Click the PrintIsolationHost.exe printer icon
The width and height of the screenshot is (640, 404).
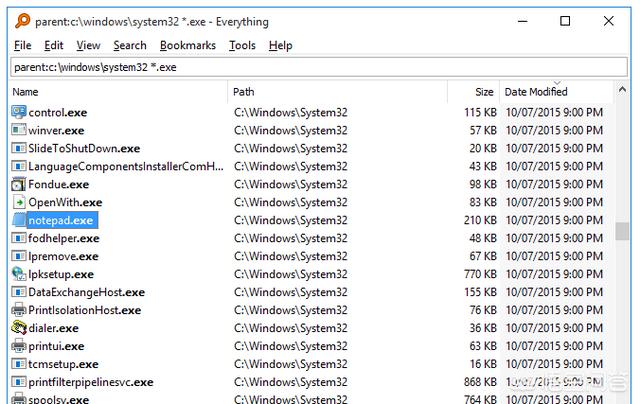(19, 310)
